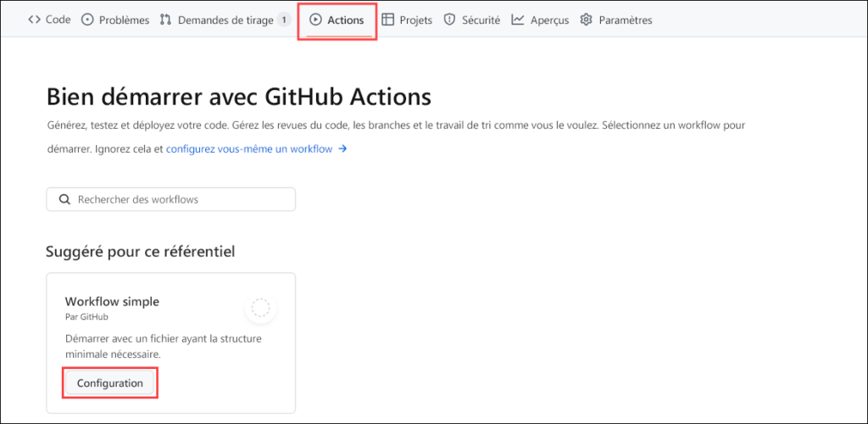Open the Demandes de tirage tab
The width and height of the screenshot is (868, 424).
tap(226, 20)
